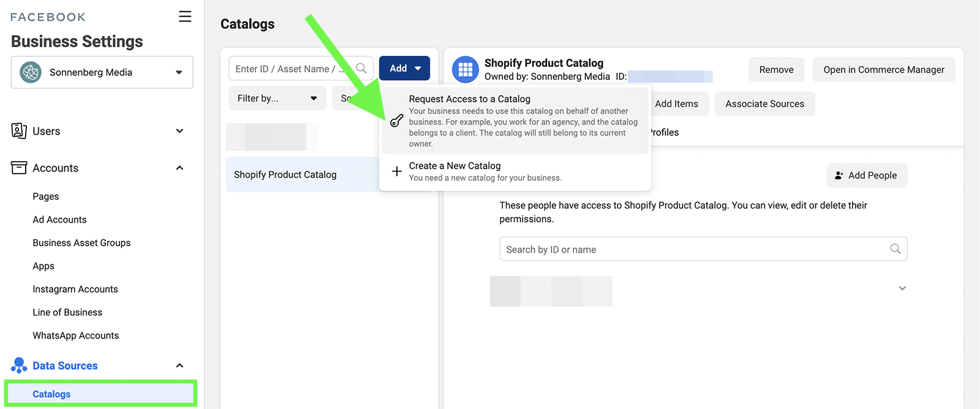
Task: Click the Remove button
Action: [x=777, y=70]
